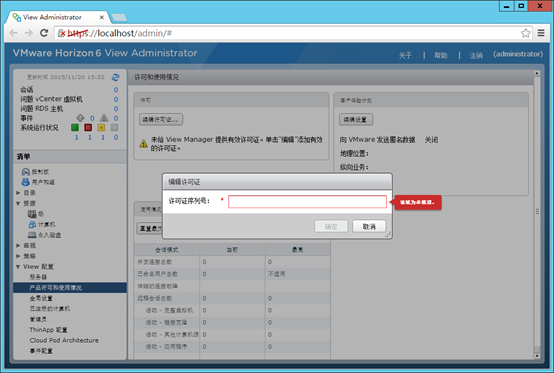Click the dashboard refresh icon beside update time
Screen dimensions: 554x373
(x=116, y=77)
